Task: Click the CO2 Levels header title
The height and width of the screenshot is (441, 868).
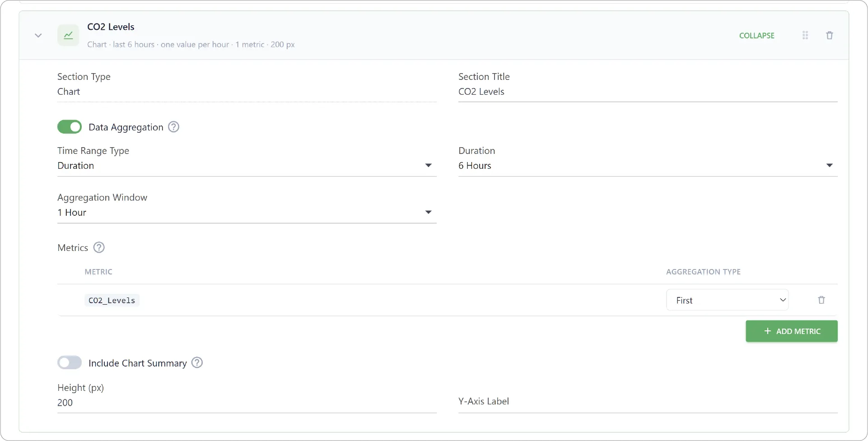Action: [x=111, y=27]
